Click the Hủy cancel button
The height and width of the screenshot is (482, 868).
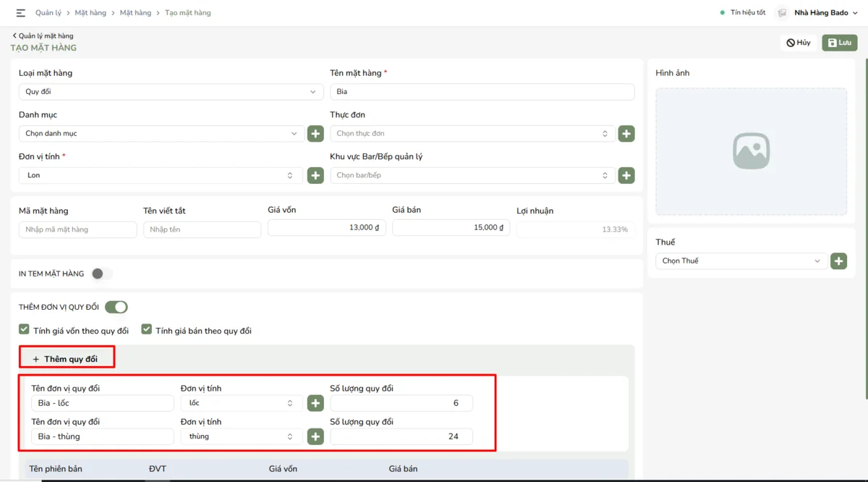[x=799, y=43]
